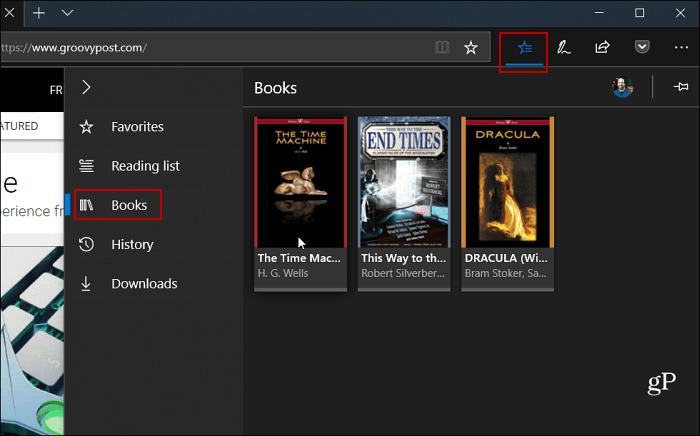Open the Settings and more ellipsis
The width and height of the screenshot is (700, 436).
pos(681,47)
